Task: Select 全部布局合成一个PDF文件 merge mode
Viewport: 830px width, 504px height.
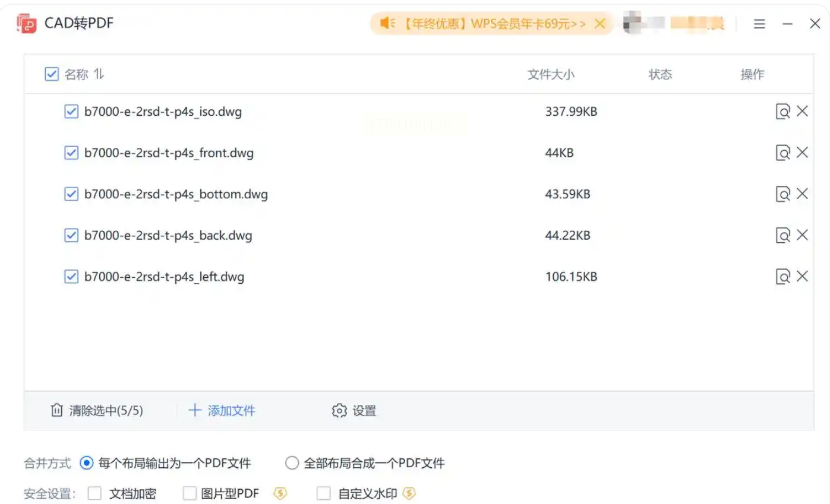Action: [292, 463]
